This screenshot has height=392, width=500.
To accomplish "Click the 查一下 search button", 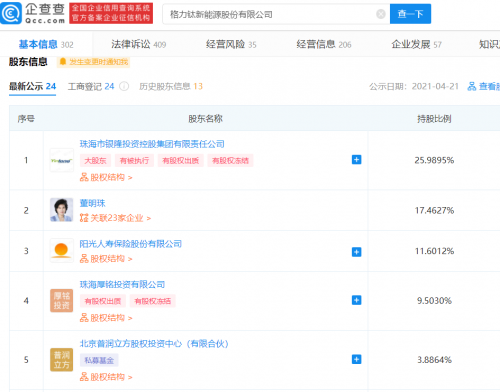I will pyautogui.click(x=410, y=14).
